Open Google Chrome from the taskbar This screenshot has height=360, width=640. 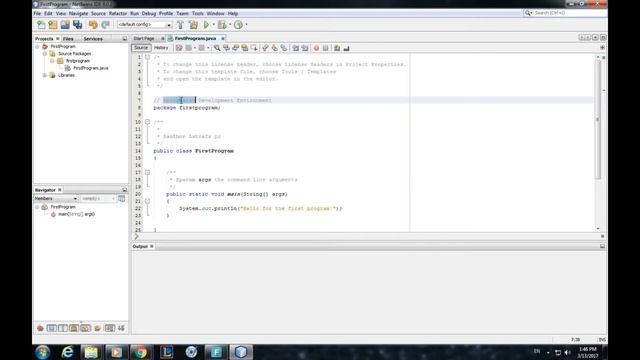(140, 352)
